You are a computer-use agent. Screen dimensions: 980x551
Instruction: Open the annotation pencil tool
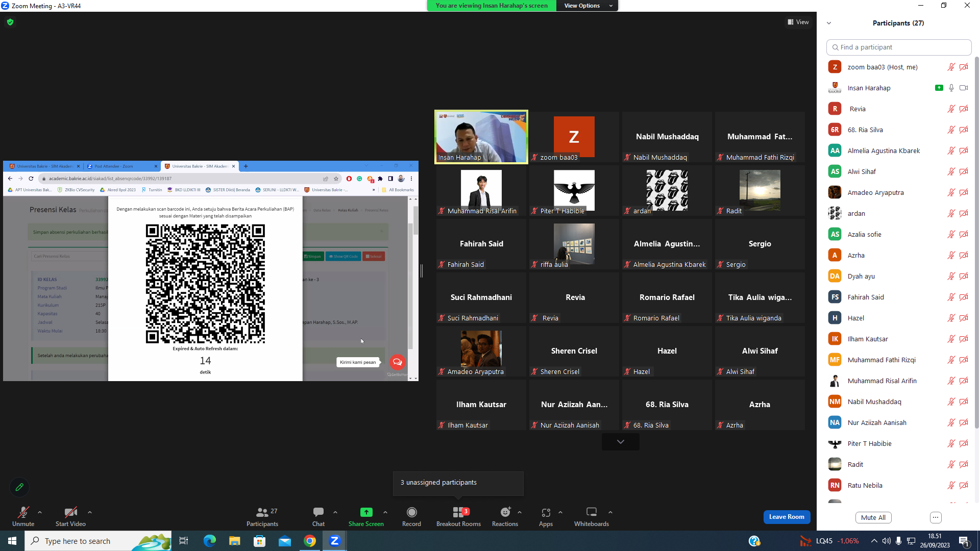coord(19,487)
